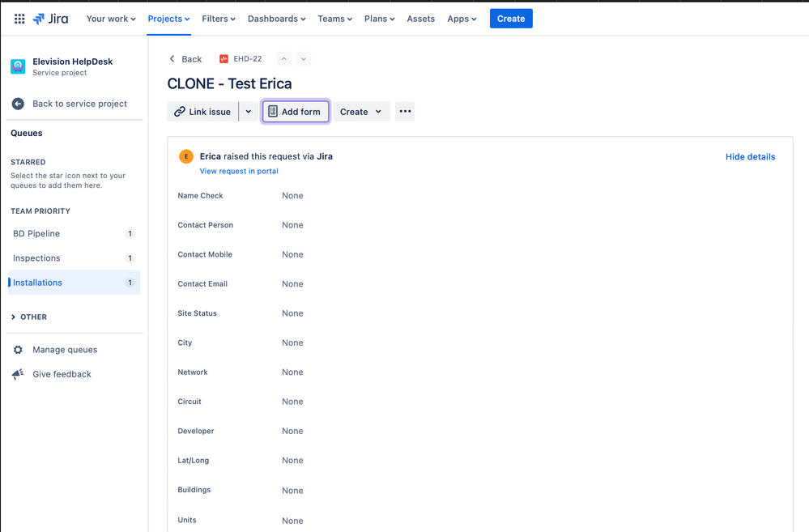The width and height of the screenshot is (809, 532).
Task: Click the Lat/Long None value
Action: tap(292, 460)
